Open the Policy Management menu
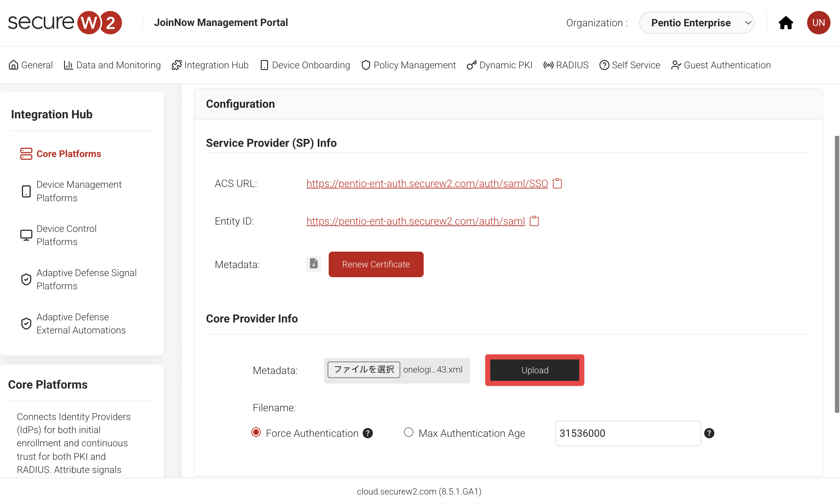This screenshot has width=840, height=504. [x=409, y=65]
